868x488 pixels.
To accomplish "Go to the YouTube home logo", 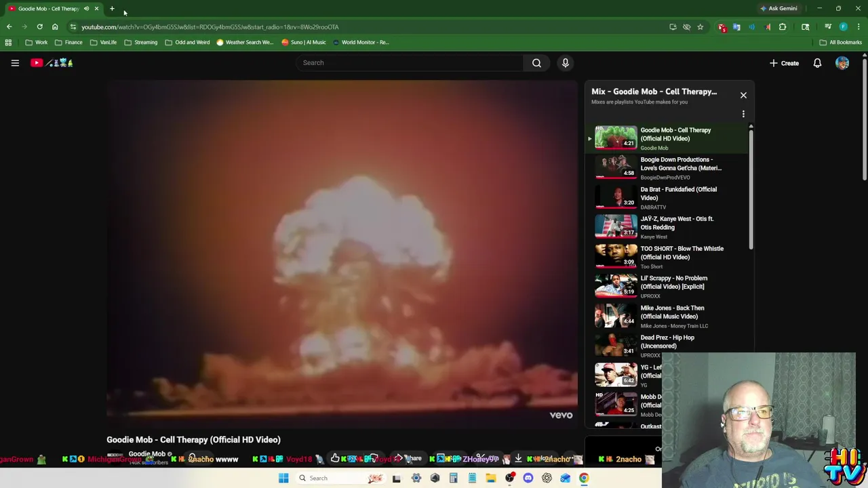I will pos(52,63).
